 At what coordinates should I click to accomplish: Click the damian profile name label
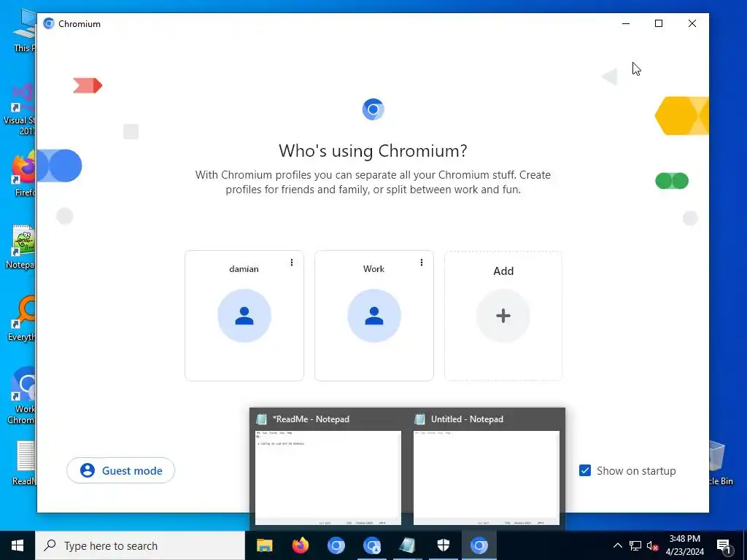pyautogui.click(x=244, y=269)
